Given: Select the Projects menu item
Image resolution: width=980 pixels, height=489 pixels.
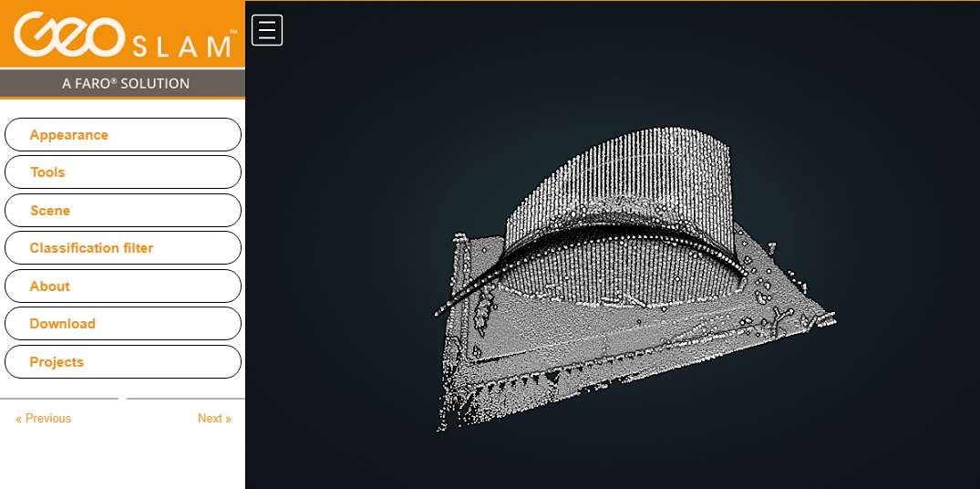Looking at the screenshot, I should (x=123, y=362).
